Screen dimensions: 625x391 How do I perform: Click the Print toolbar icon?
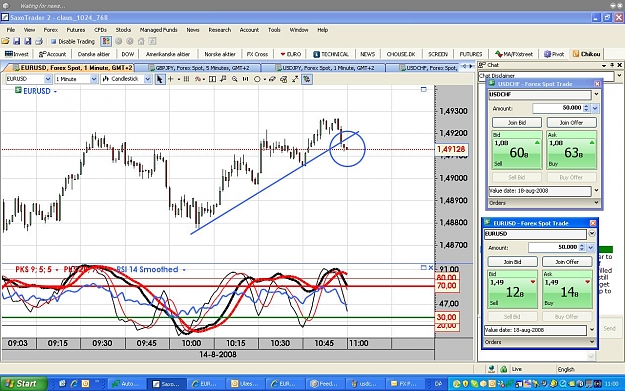pyautogui.click(x=39, y=41)
